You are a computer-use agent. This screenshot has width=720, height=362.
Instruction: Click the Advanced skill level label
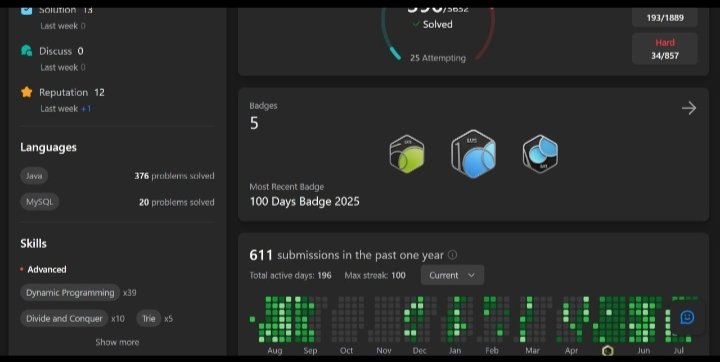pyautogui.click(x=46, y=269)
